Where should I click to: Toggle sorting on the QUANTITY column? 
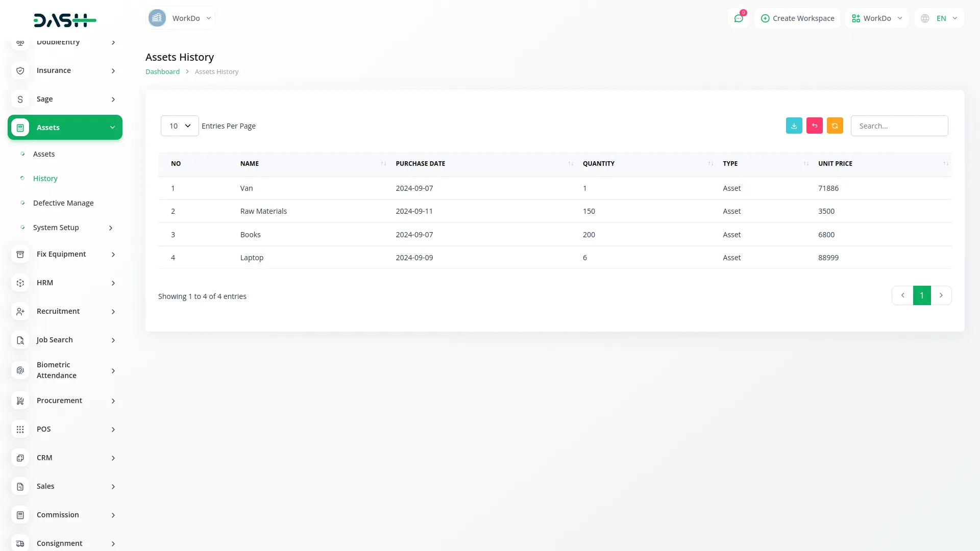click(710, 163)
